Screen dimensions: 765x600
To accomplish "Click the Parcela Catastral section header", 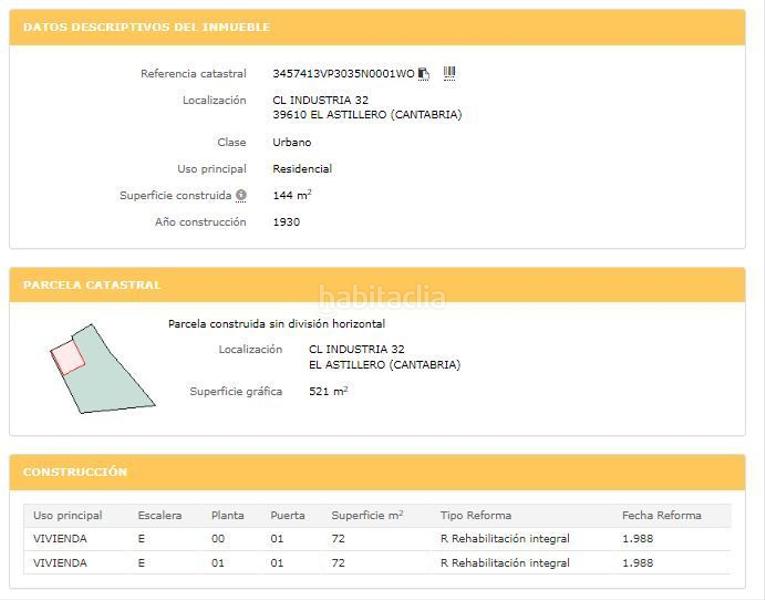I will 92,285.
